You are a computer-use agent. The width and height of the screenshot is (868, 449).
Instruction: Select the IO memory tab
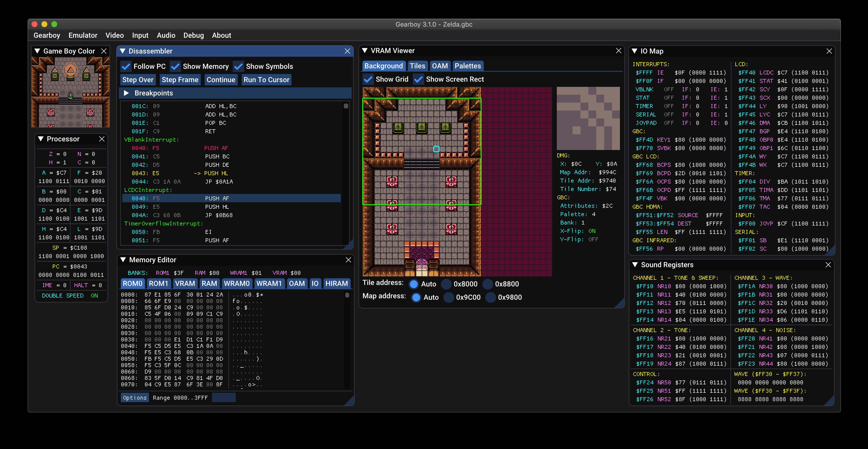(315, 283)
